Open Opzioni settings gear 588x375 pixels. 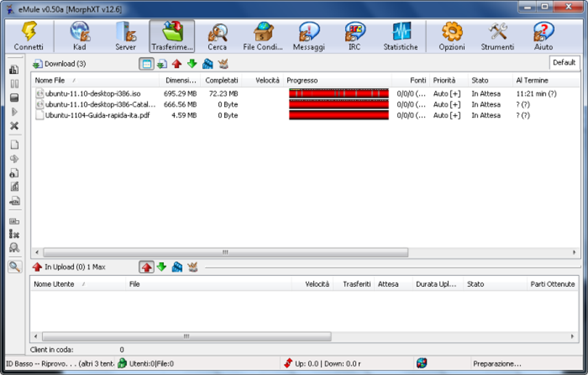[452, 36]
